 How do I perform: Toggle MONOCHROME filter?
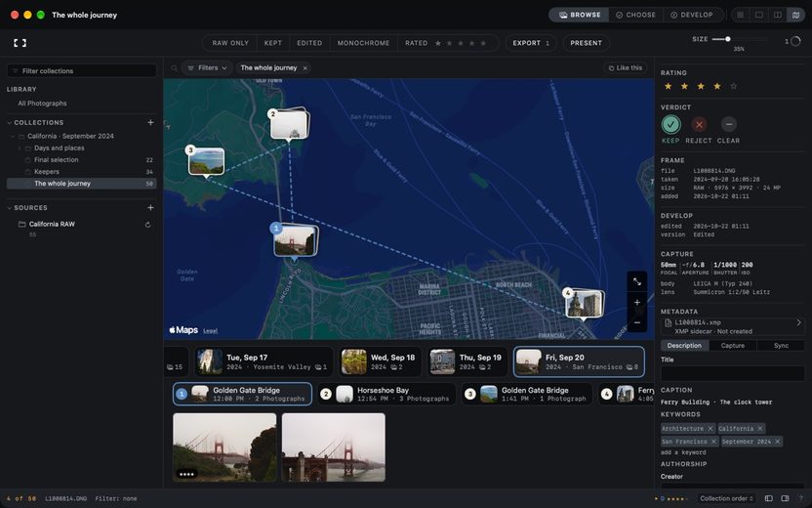click(x=363, y=43)
